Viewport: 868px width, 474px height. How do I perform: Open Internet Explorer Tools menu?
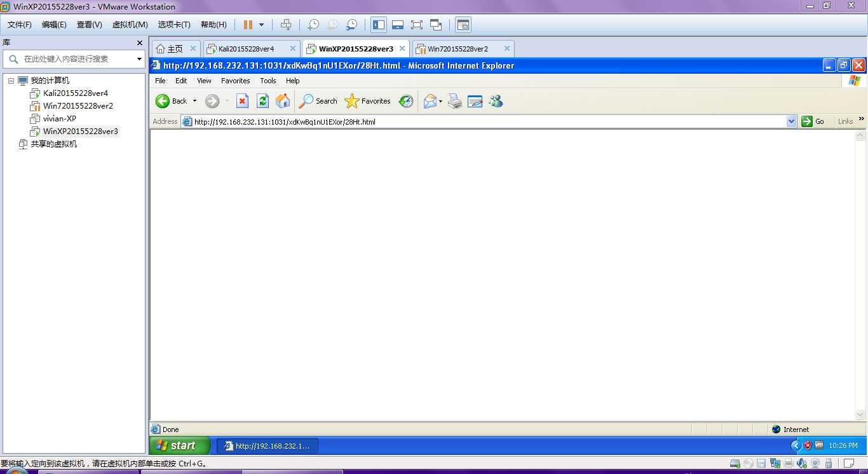pyautogui.click(x=268, y=81)
